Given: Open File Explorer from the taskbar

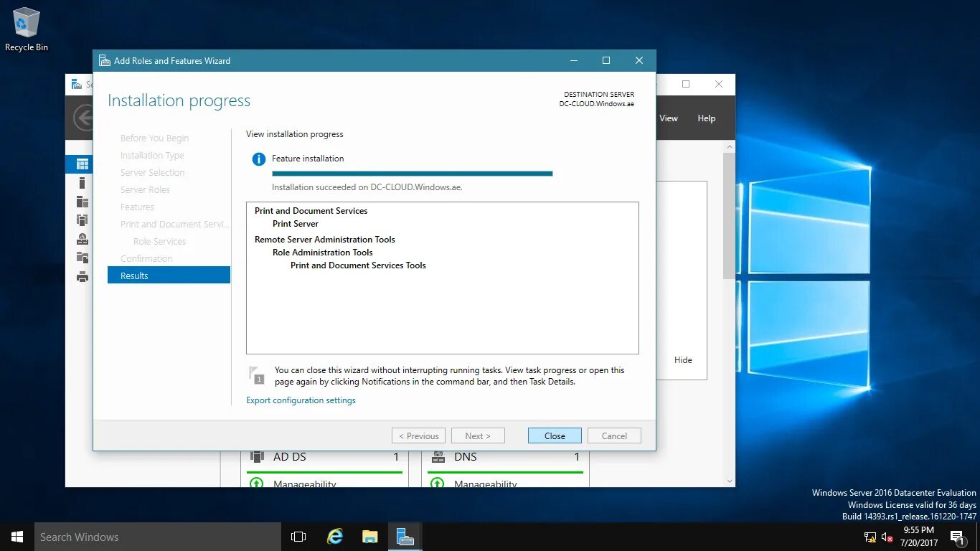Looking at the screenshot, I should point(370,537).
